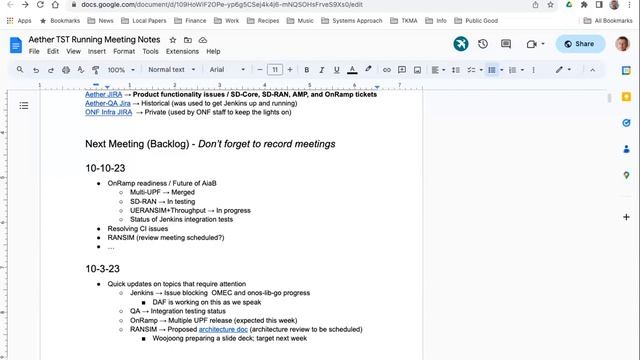This screenshot has height=360, width=640.
Task: Insert a link from toolbar
Action: coord(387,70)
